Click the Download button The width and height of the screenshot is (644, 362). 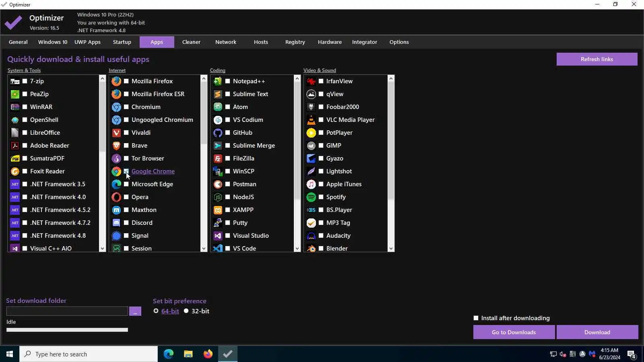(x=597, y=332)
